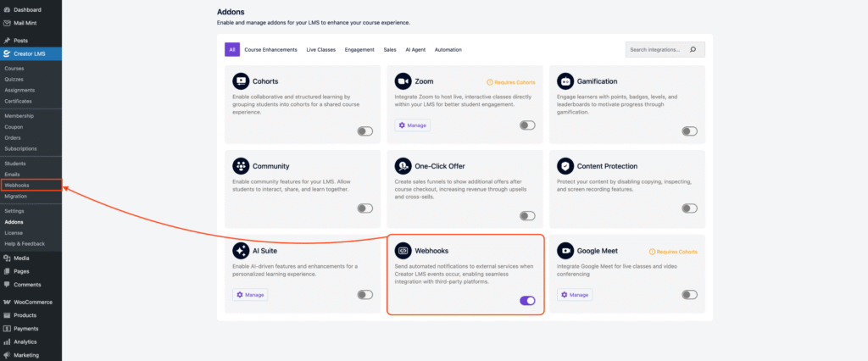
Task: Click the One-Click Offer icon
Action: [403, 166]
